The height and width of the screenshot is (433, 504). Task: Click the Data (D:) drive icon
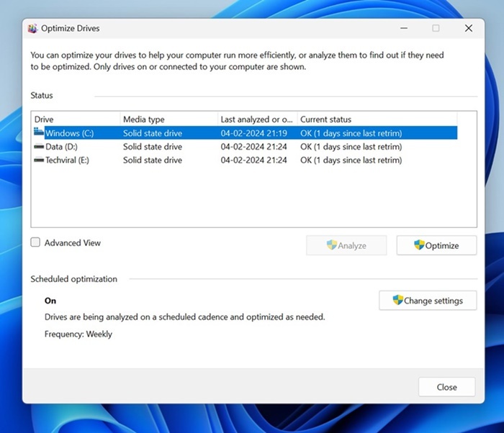pyautogui.click(x=39, y=147)
